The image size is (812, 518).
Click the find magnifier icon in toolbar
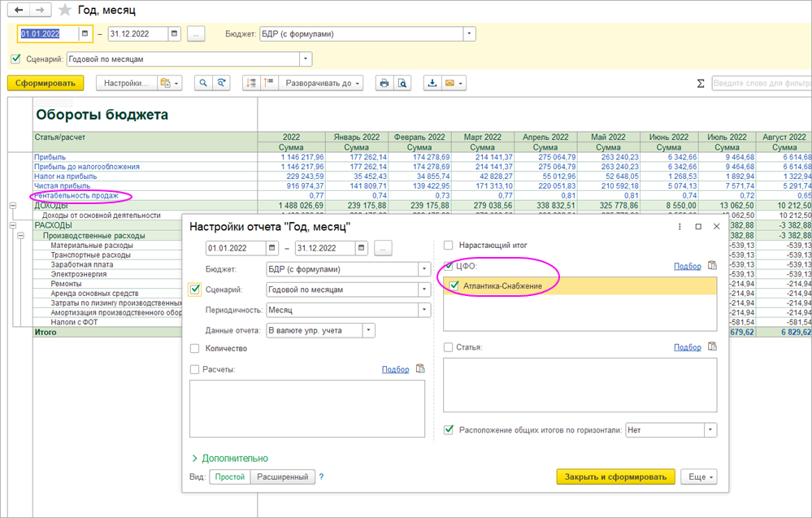(x=202, y=83)
